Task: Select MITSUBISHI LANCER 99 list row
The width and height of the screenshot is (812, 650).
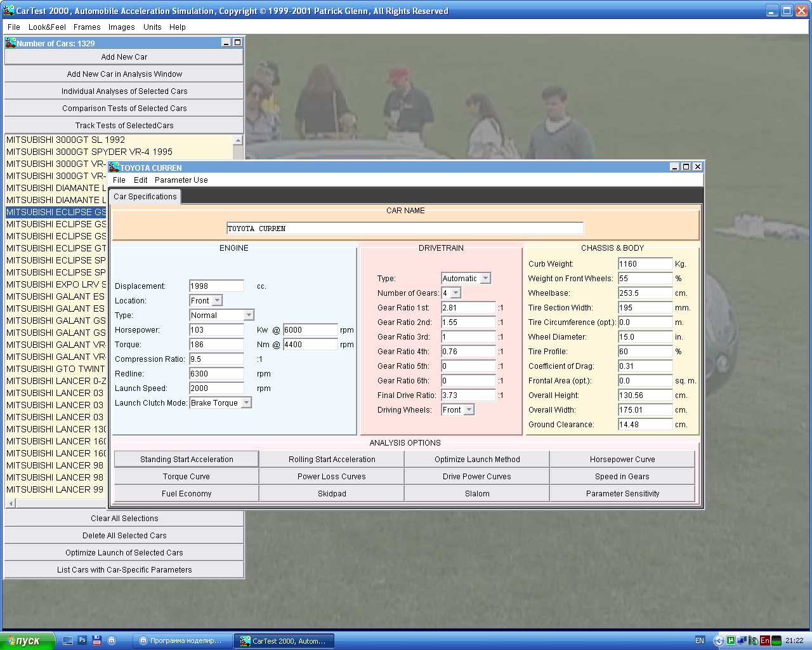Action: coord(56,489)
